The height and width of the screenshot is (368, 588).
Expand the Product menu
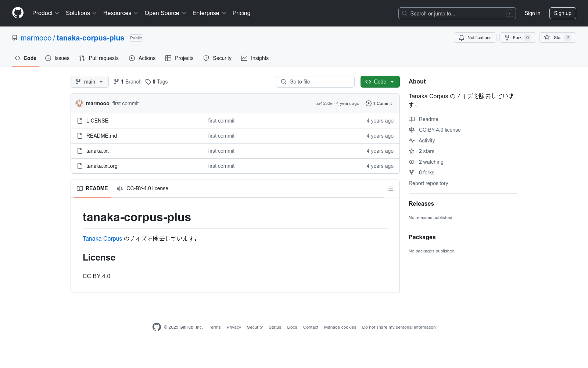[x=46, y=13]
